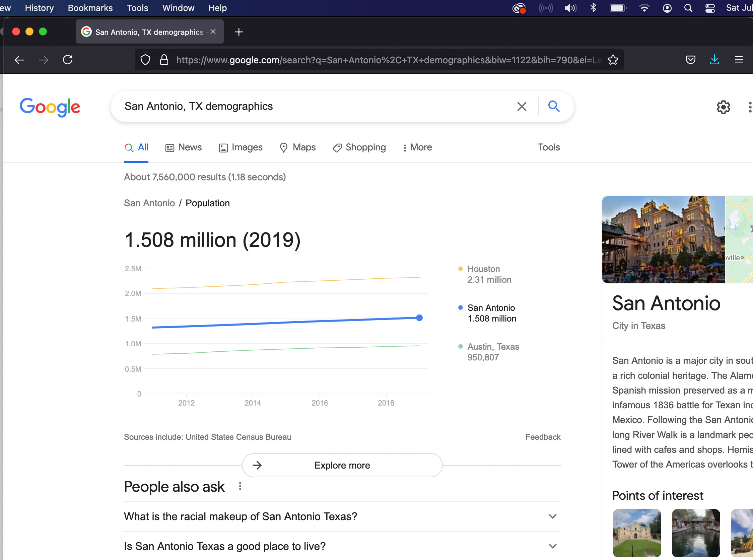
Task: Switch to Images results
Action: (x=241, y=147)
